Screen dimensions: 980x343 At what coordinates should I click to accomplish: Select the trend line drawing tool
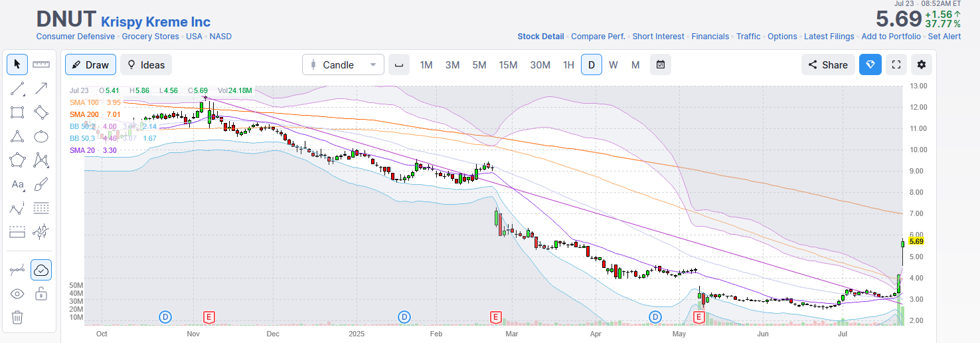coord(17,88)
